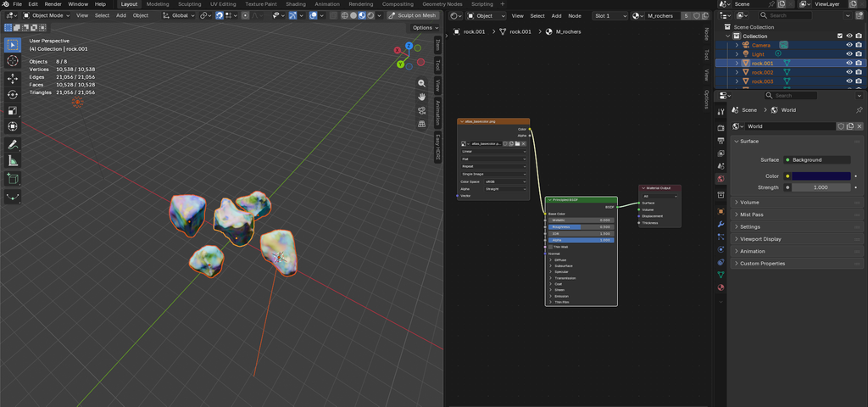
Task: Collapse the Surface panel
Action: pyautogui.click(x=797, y=142)
